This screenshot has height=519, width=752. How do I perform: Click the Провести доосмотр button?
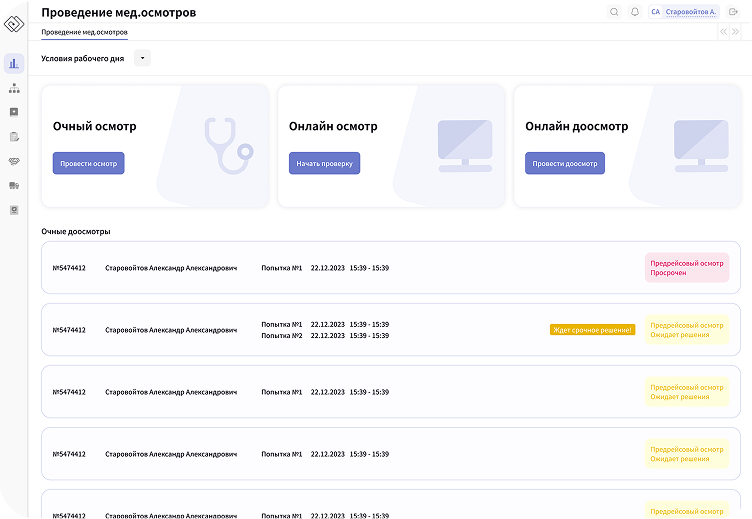[564, 163]
